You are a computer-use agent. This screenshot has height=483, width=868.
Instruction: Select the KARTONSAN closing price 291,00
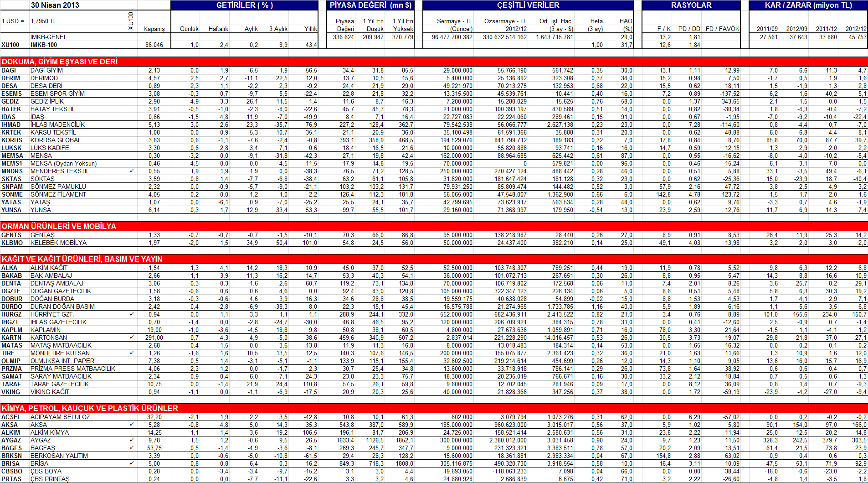tap(154, 338)
